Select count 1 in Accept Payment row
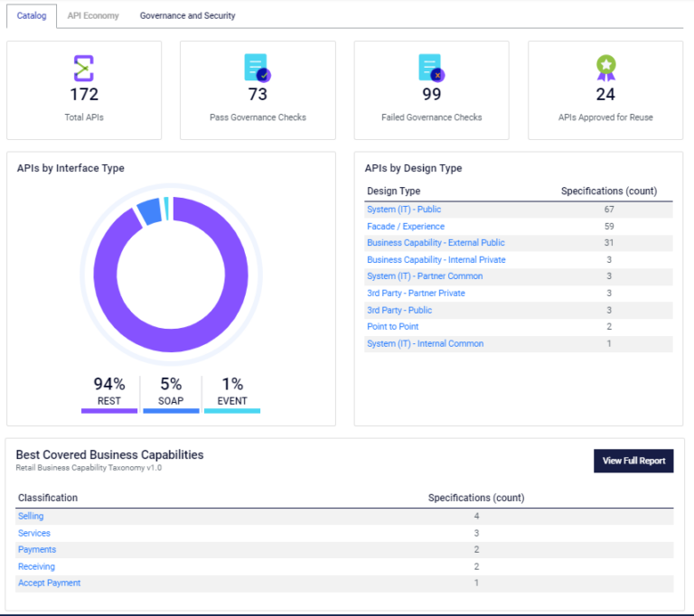The height and width of the screenshot is (616, 694). pos(476,583)
